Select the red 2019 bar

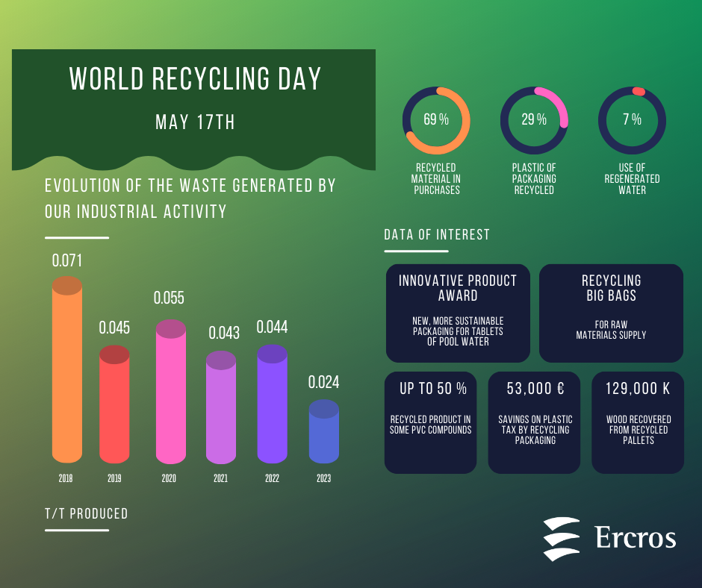(114, 407)
